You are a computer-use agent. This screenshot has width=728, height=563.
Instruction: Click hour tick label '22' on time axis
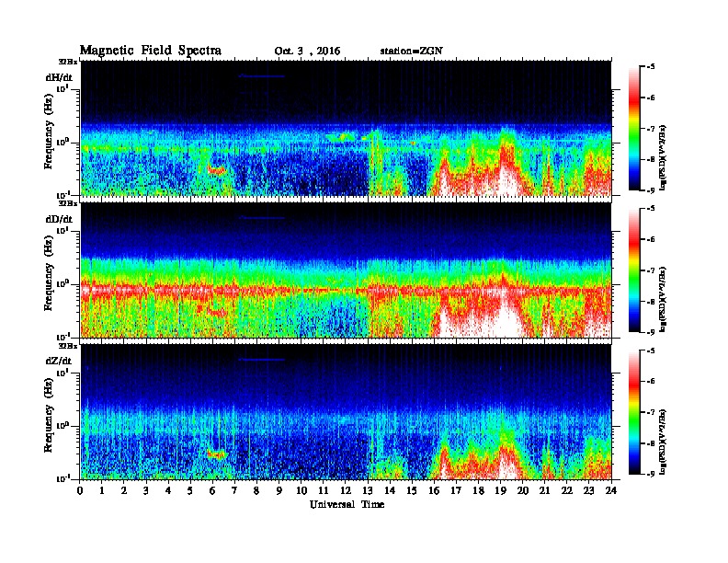pyautogui.click(x=567, y=490)
